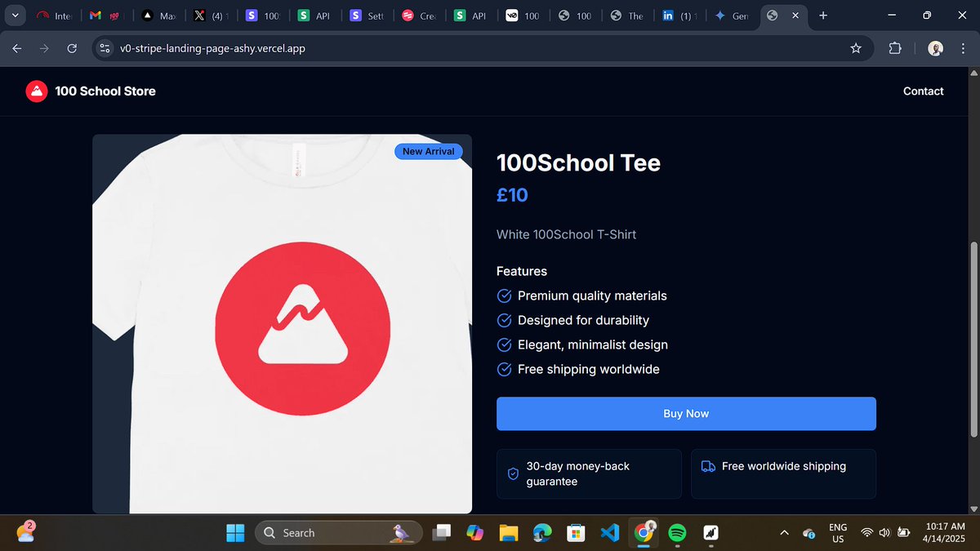
Task: Click the shield icon beside money-back guarantee
Action: tap(514, 473)
